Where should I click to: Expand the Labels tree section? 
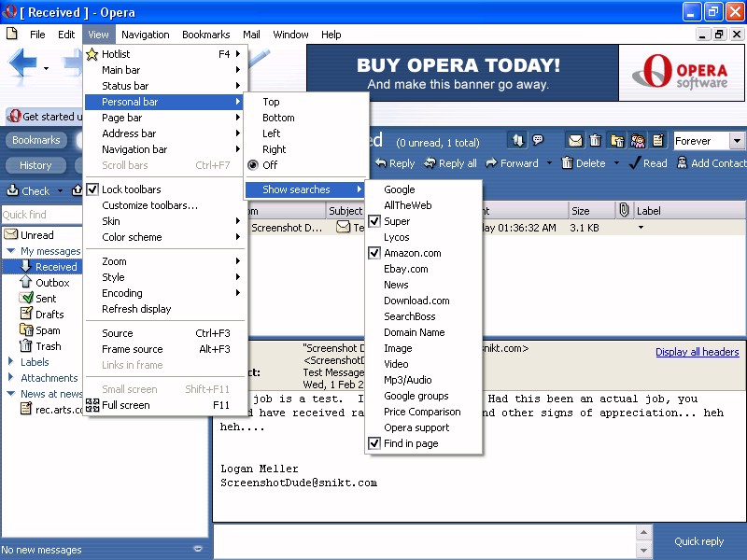[x=10, y=362]
